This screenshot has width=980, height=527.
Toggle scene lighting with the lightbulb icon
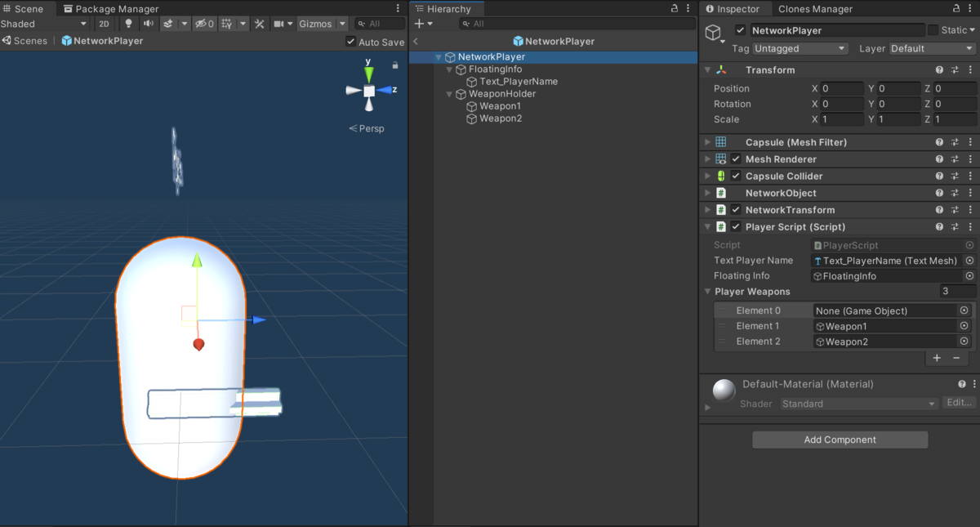[x=128, y=24]
